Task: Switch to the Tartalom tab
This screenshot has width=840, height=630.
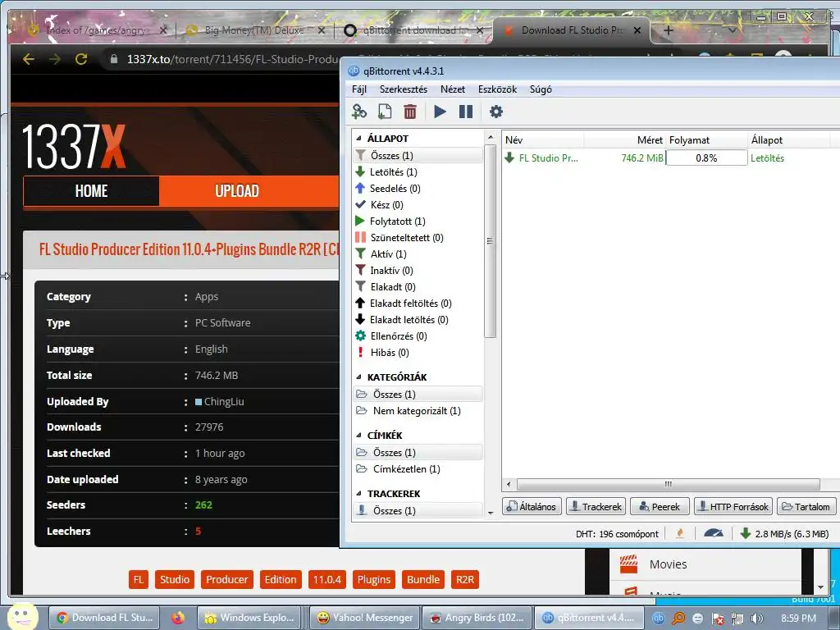Action: pyautogui.click(x=806, y=507)
